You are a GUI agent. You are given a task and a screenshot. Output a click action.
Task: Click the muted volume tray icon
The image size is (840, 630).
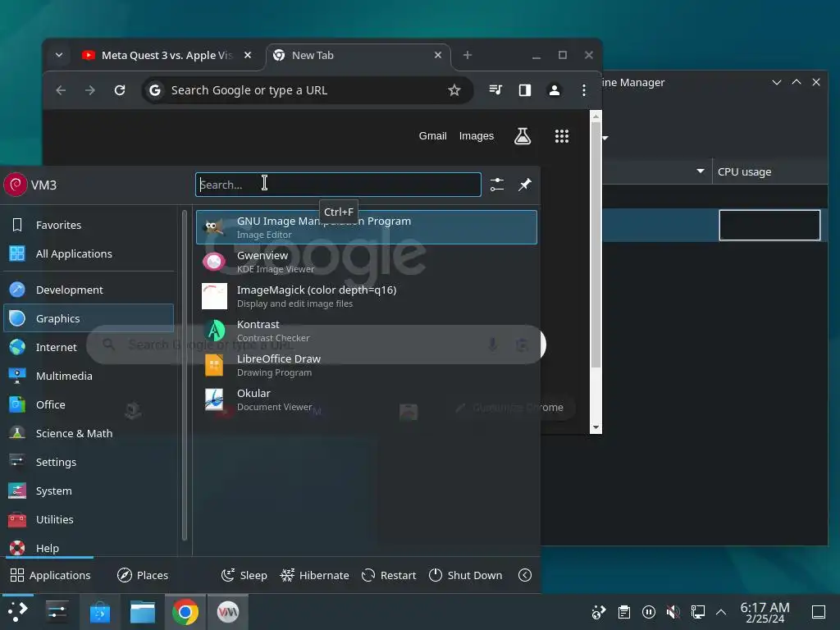pyautogui.click(x=673, y=612)
